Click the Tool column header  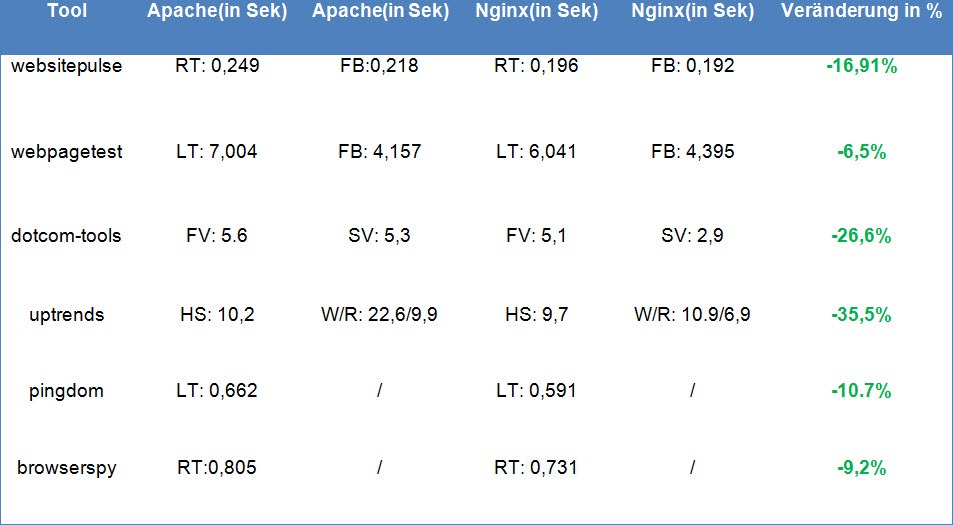(x=67, y=12)
